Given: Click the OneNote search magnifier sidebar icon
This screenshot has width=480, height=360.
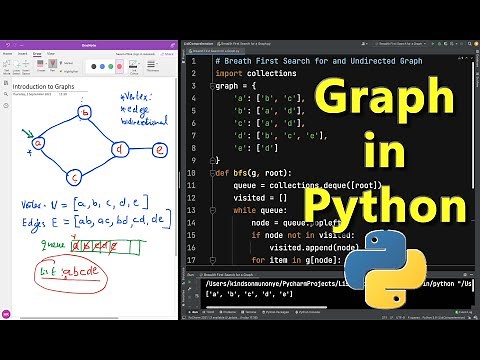Looking at the screenshot, I should pyautogui.click(x=6, y=94).
